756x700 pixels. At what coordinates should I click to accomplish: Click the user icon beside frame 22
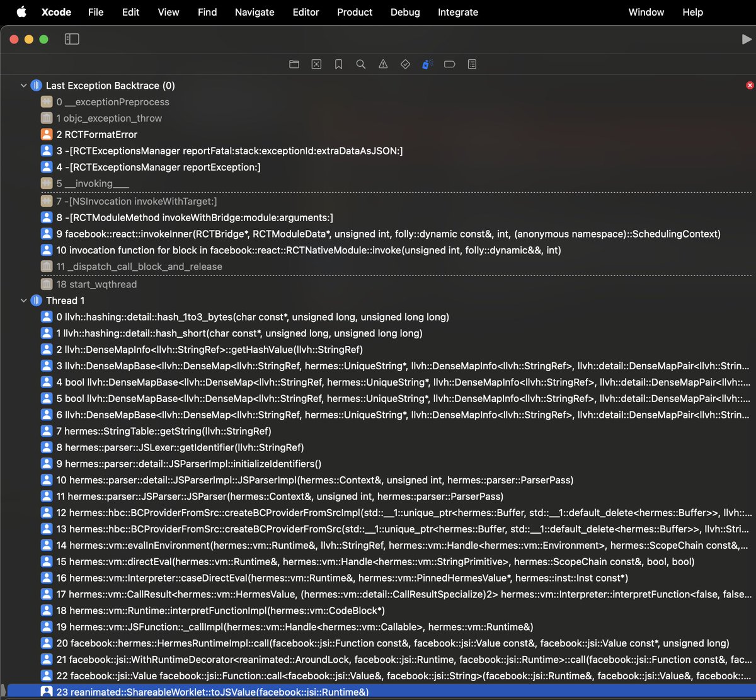point(46,676)
